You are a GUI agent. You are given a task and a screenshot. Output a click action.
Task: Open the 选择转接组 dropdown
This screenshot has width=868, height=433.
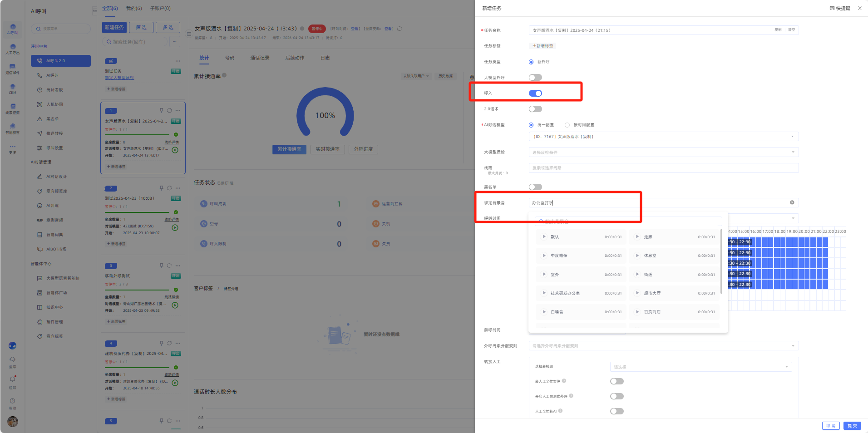point(701,367)
